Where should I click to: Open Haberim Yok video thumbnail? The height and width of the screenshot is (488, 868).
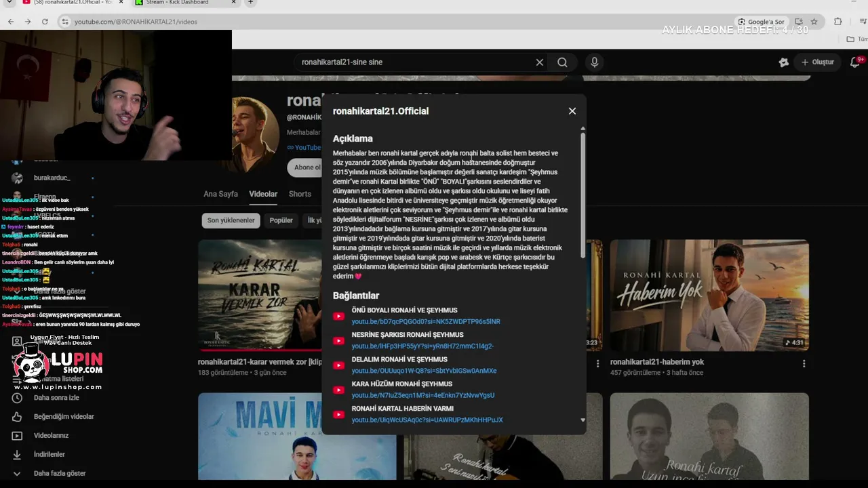[x=709, y=296]
